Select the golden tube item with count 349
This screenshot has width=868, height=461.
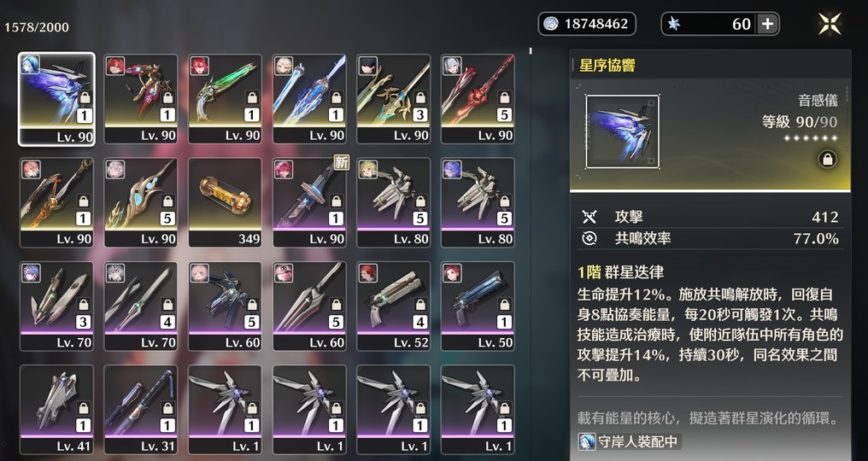225,202
